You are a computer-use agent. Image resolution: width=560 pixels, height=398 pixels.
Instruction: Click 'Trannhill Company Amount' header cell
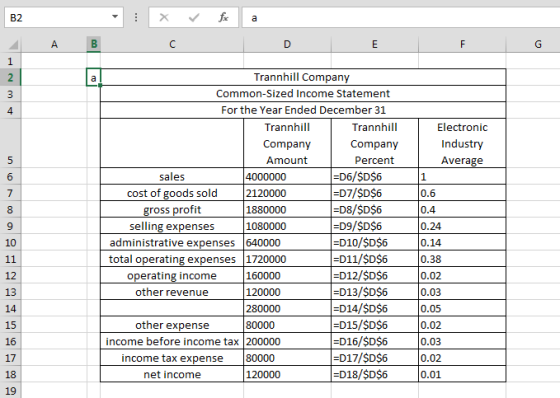pyautogui.click(x=287, y=143)
